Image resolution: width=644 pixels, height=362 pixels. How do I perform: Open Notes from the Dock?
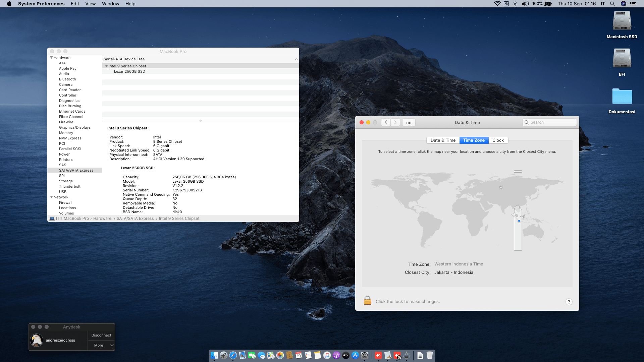[x=318, y=355]
